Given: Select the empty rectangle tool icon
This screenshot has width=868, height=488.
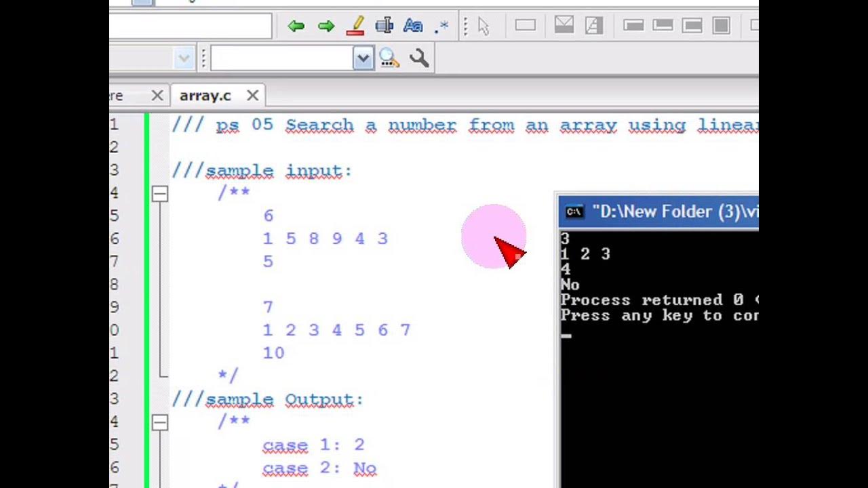Looking at the screenshot, I should click(525, 26).
